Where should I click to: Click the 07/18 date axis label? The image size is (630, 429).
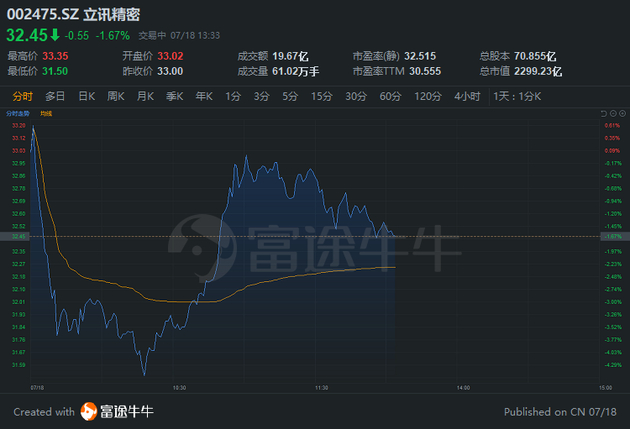coord(37,388)
